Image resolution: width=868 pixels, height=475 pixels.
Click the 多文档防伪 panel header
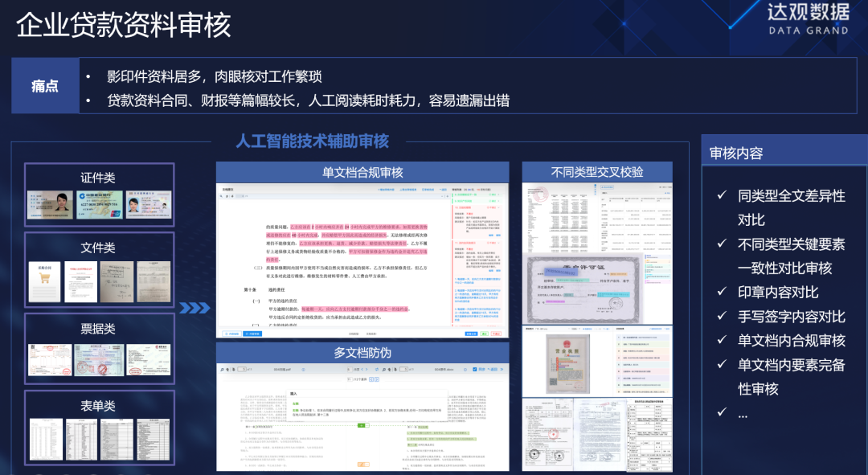click(362, 353)
